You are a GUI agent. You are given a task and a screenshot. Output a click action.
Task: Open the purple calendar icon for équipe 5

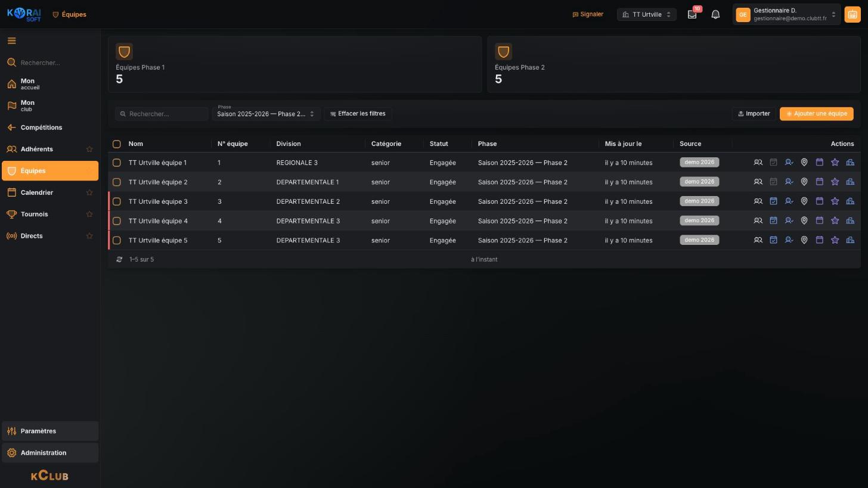click(x=819, y=241)
